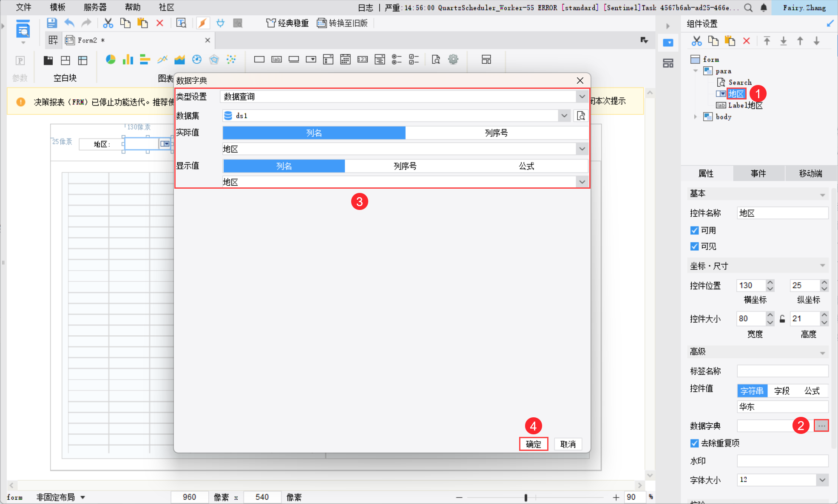Select the line chart widget icon
This screenshot has width=838, height=504.
162,59
